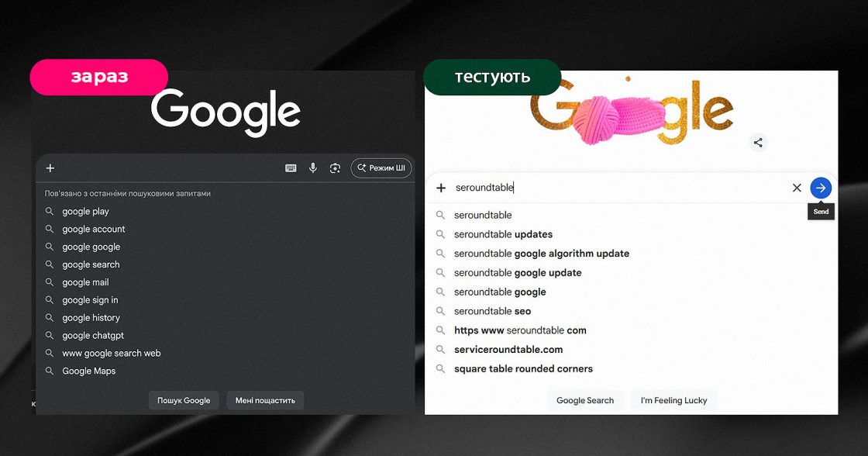Image resolution: width=868 pixels, height=456 pixels.
Task: Select 'square table rounded corners' suggestion
Action: tap(523, 368)
